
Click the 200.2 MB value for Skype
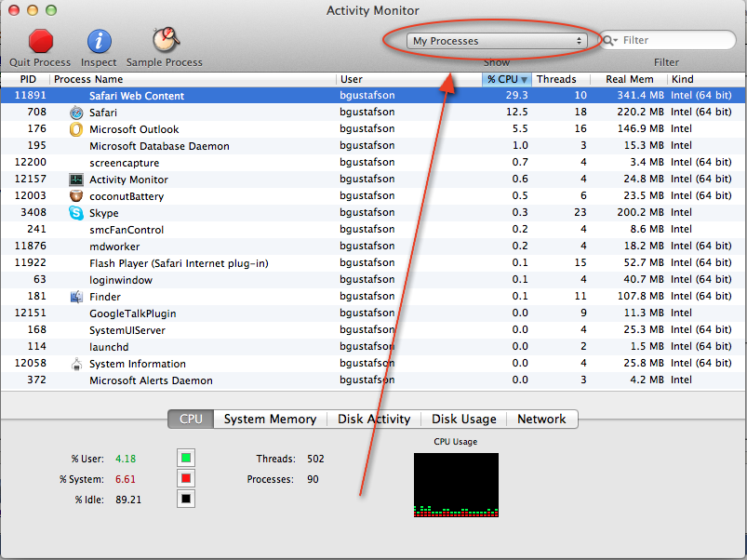tap(640, 212)
